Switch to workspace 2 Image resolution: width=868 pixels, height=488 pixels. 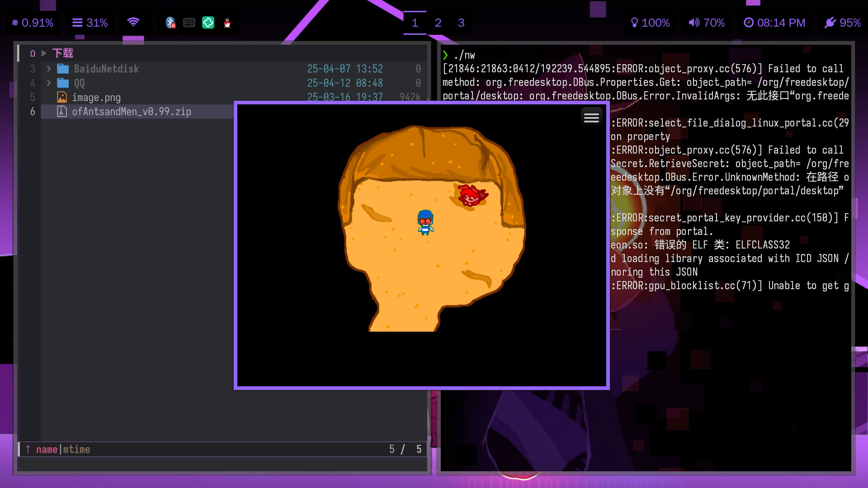click(x=438, y=23)
